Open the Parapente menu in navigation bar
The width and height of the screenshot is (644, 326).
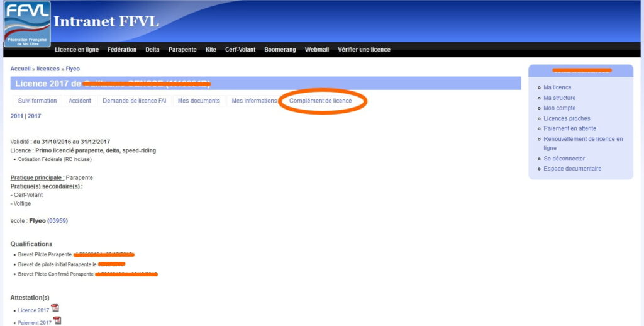182,50
